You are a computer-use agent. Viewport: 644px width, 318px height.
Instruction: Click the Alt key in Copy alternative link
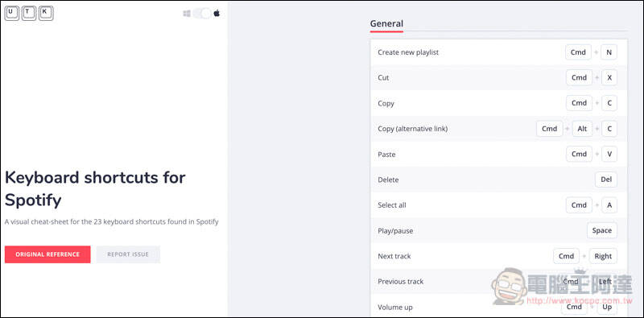tap(582, 129)
